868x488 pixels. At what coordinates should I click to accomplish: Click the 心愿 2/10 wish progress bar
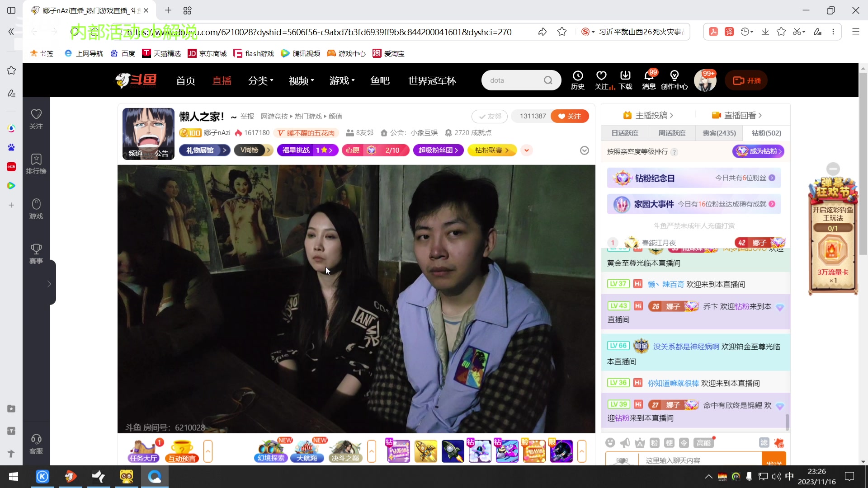[x=376, y=150]
